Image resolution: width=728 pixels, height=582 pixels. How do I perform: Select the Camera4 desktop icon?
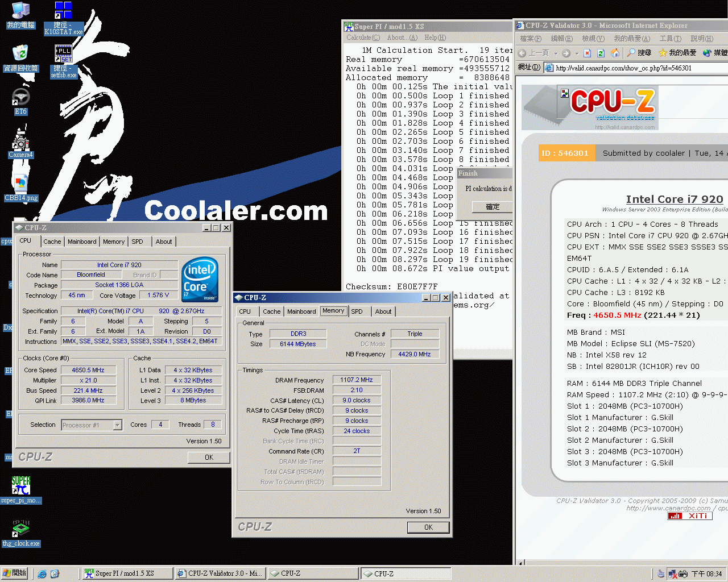point(21,145)
